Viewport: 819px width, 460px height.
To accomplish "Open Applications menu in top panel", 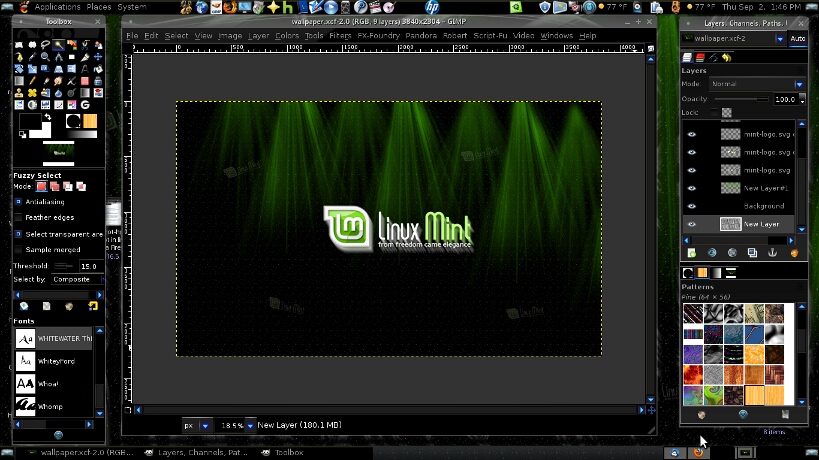I will tap(57, 7).
